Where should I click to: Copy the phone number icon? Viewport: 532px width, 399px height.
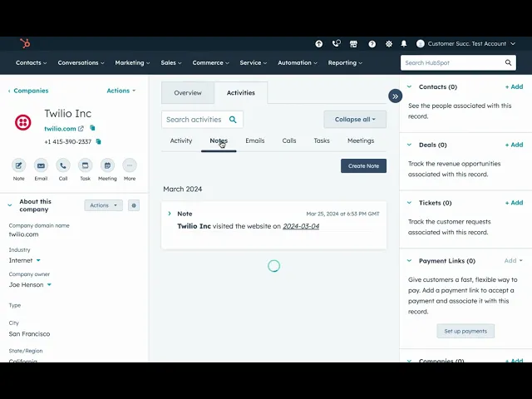pyautogui.click(x=98, y=141)
